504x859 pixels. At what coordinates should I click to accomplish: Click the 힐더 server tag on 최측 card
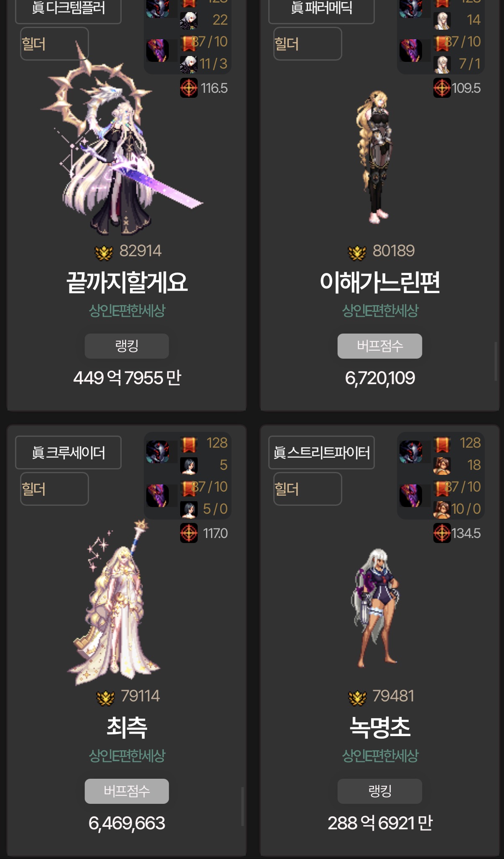click(54, 489)
